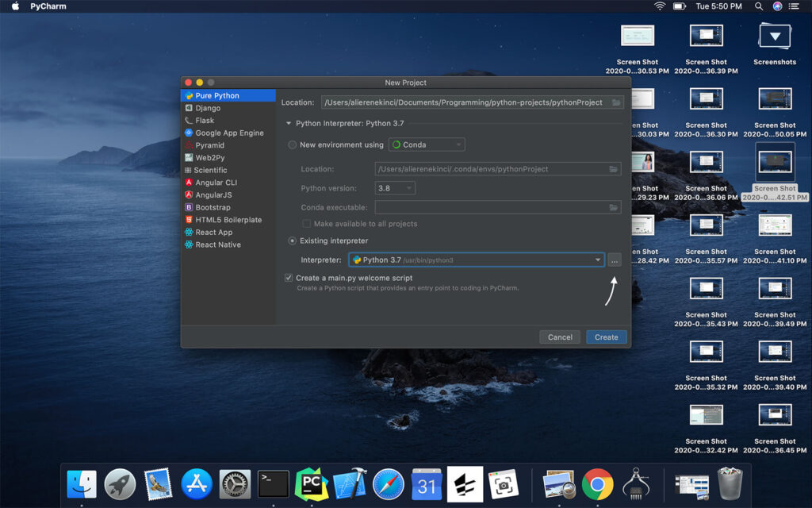Click the Conda executable field
812x508 pixels.
(x=498, y=207)
